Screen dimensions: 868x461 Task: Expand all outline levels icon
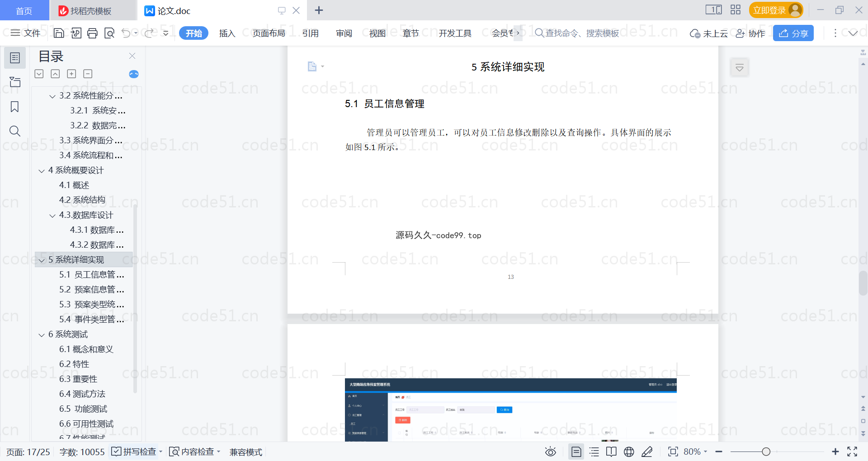(x=39, y=74)
